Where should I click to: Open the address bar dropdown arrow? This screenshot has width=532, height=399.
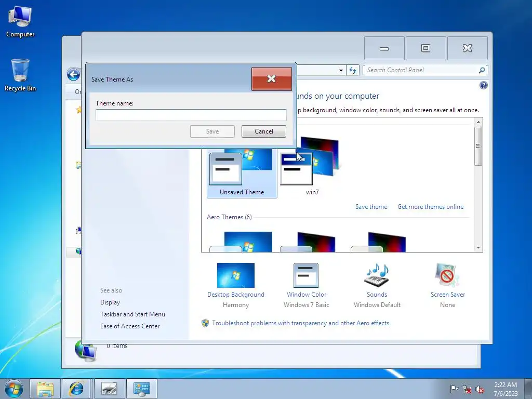[x=341, y=71]
